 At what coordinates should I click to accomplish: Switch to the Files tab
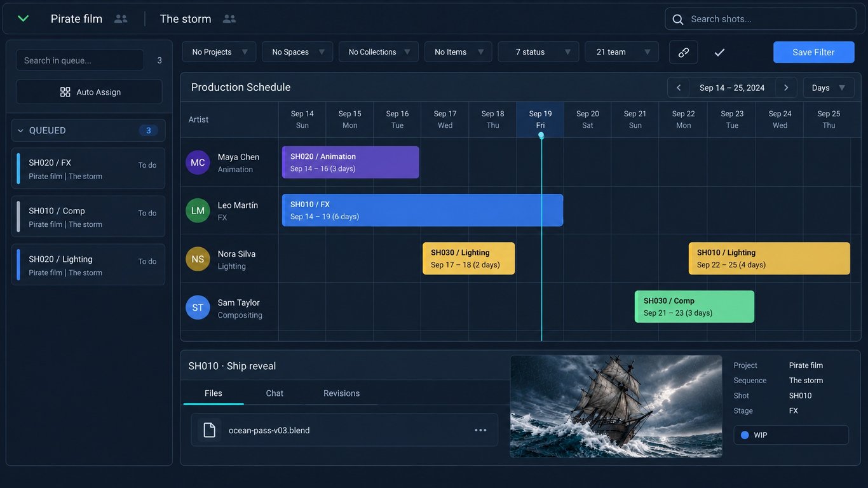pyautogui.click(x=214, y=393)
